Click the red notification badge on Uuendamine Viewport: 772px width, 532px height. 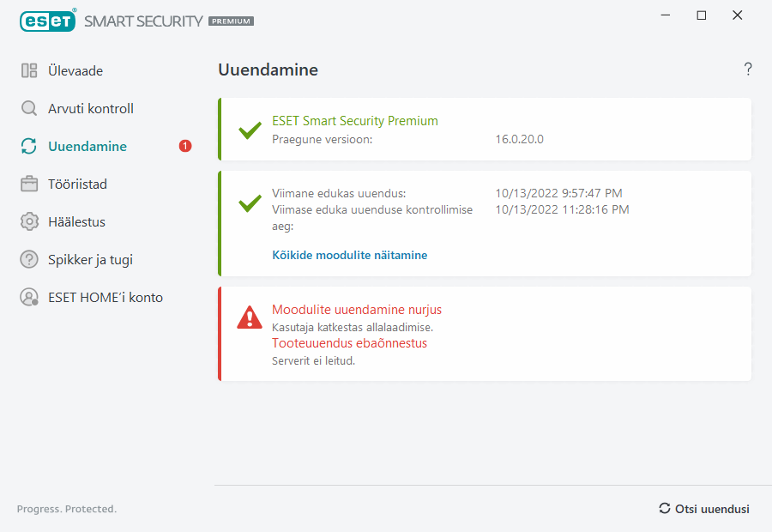tap(185, 147)
